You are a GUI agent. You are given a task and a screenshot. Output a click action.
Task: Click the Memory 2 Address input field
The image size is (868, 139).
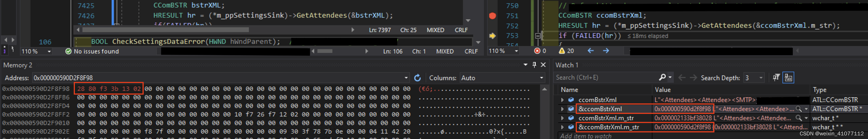[217, 78]
